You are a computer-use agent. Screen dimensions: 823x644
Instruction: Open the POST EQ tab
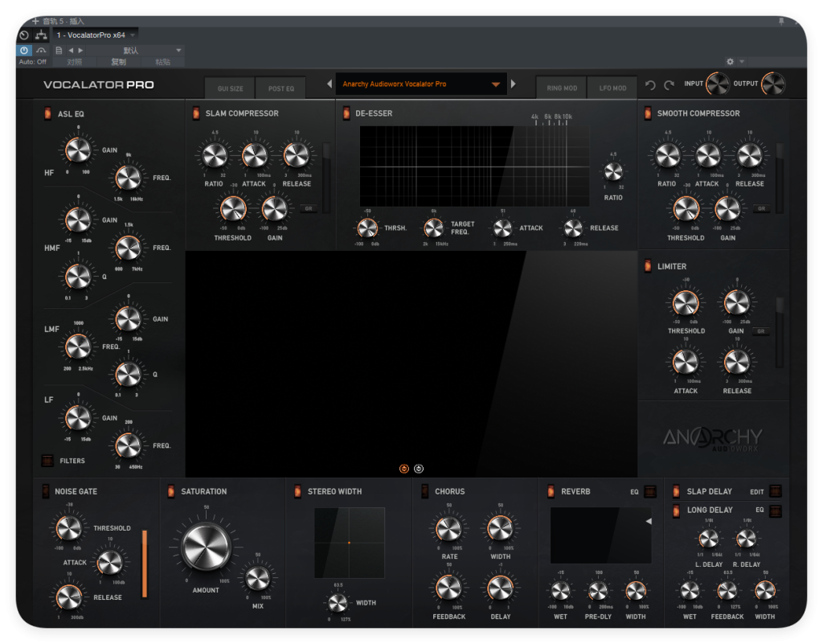[281, 88]
